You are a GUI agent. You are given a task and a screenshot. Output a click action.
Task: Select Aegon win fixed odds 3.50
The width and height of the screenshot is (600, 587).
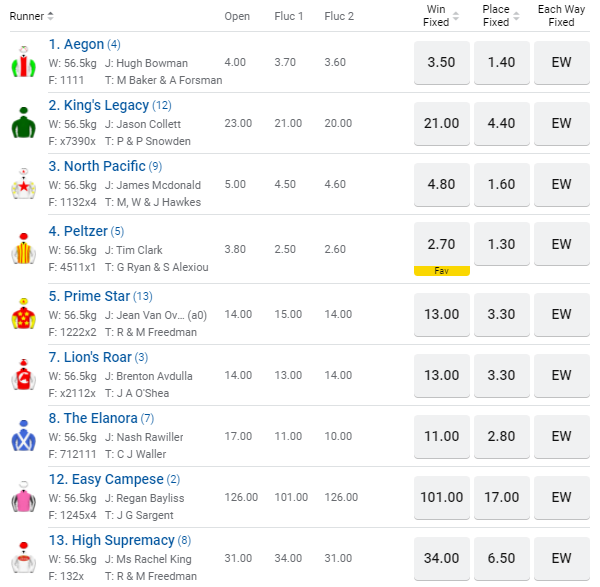coord(441,62)
